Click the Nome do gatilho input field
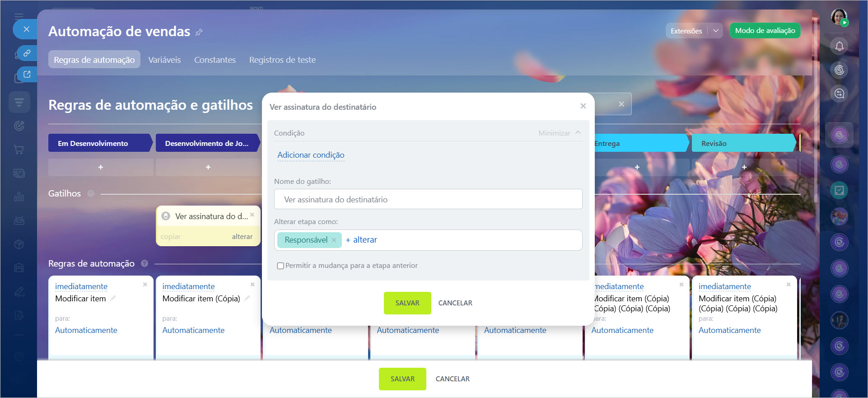 (428, 199)
